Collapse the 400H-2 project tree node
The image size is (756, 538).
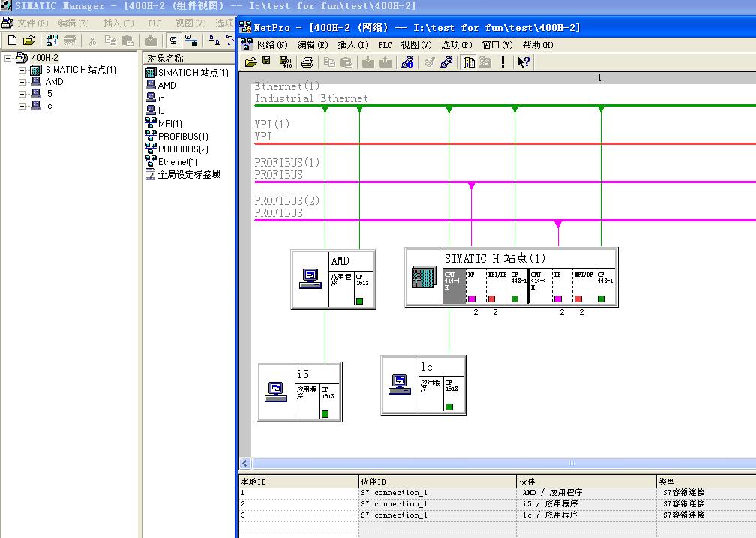point(7,58)
